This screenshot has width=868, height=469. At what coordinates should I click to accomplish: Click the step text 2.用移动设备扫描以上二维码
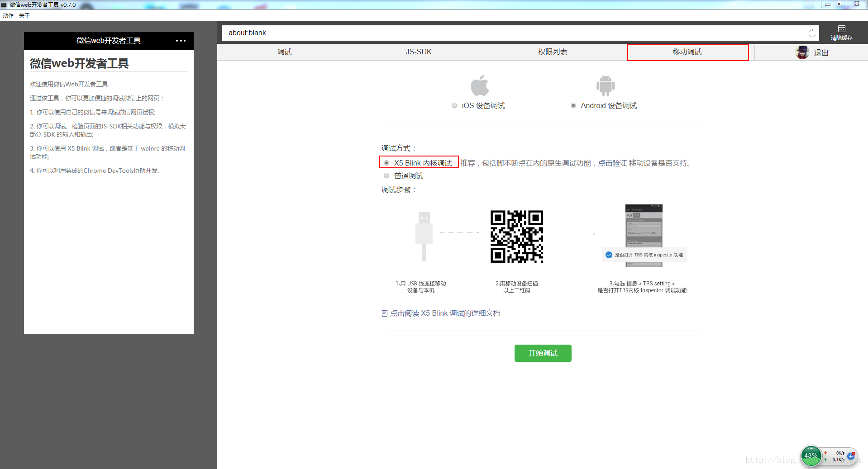click(517, 287)
